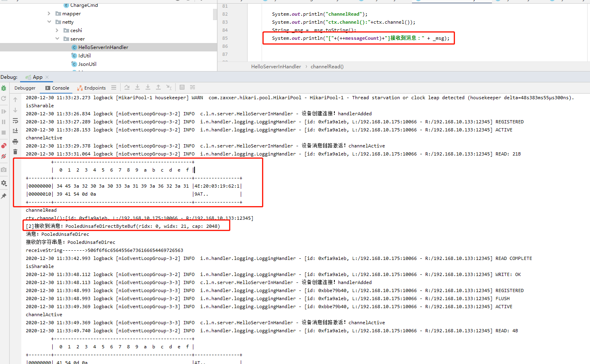The height and width of the screenshot is (364, 590).
Task: Select ChargeCmd enum in project tree
Action: pyautogui.click(x=81, y=5)
